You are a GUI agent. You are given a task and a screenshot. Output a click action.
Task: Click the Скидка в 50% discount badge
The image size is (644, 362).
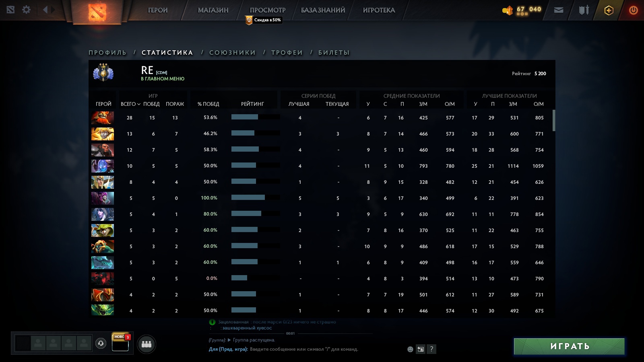264,20
